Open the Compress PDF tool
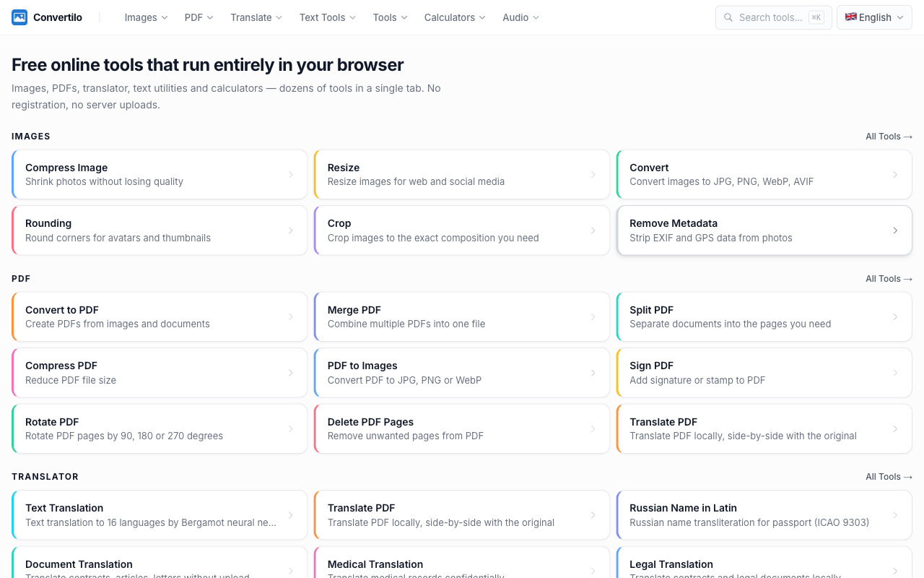 160,373
